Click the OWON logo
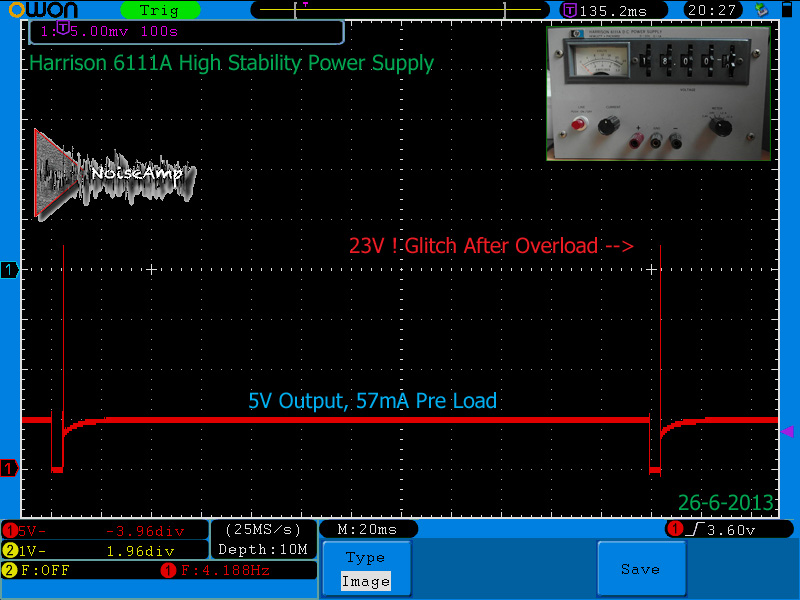Image resolution: width=800 pixels, height=600 pixels. (x=43, y=10)
